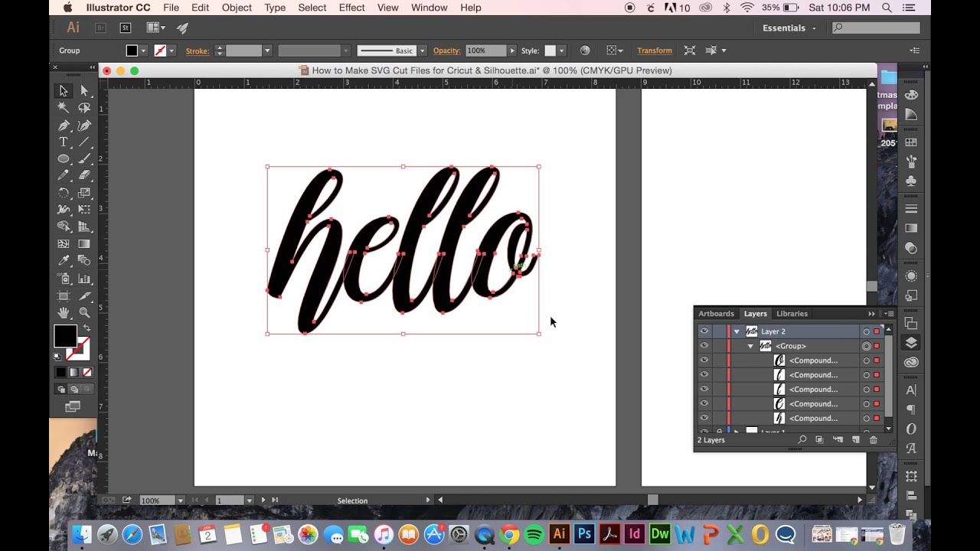Select the Eraser tool
The height and width of the screenshot is (551, 980).
pyautogui.click(x=84, y=175)
